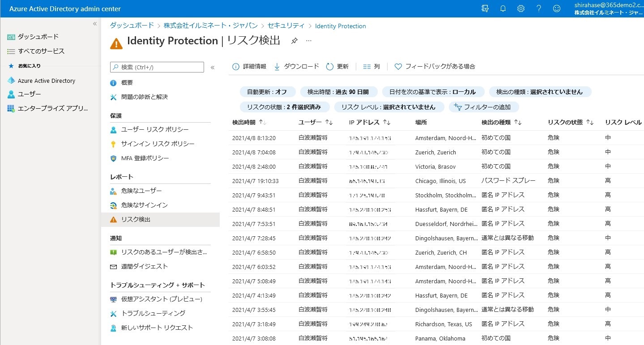The image size is (644, 345).
Task: Open the リスク レベル filter pill
Action: pyautogui.click(x=388, y=107)
